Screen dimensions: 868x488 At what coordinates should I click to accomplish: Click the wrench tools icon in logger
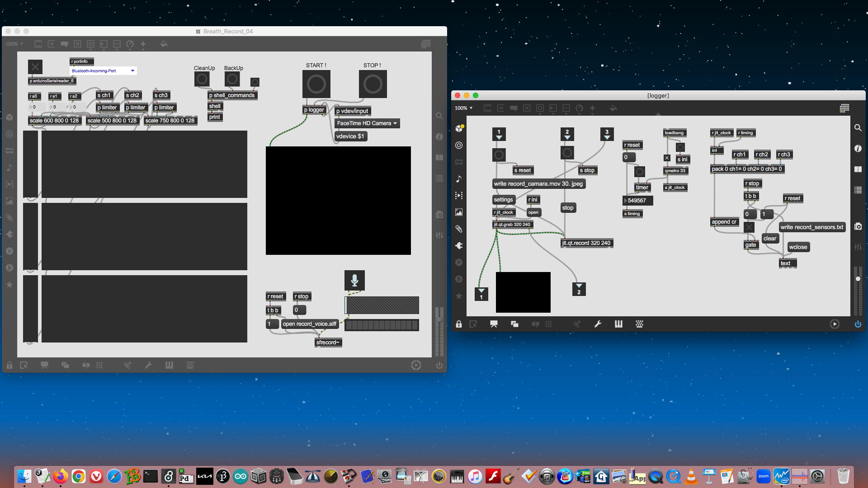pos(598,324)
